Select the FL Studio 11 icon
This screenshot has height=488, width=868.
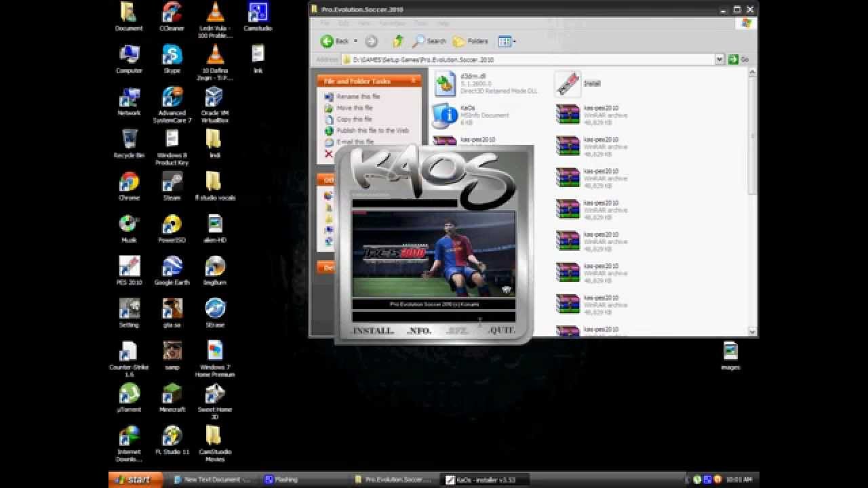point(172,441)
